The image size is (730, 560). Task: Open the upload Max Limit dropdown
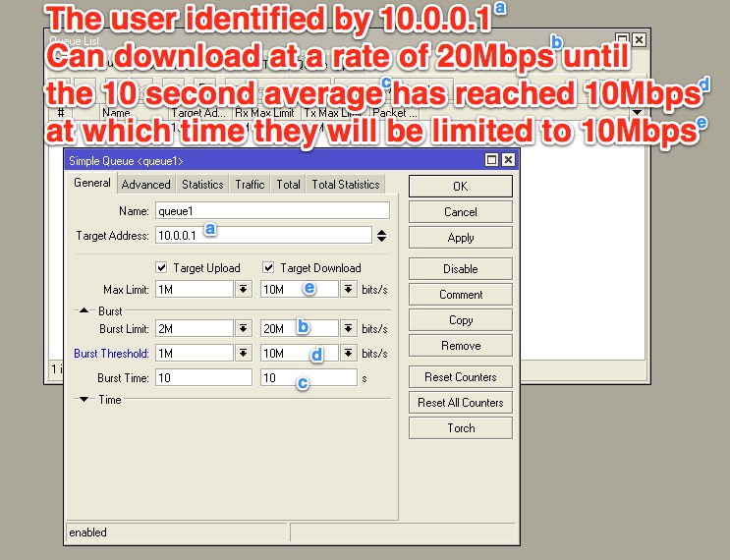(244, 289)
